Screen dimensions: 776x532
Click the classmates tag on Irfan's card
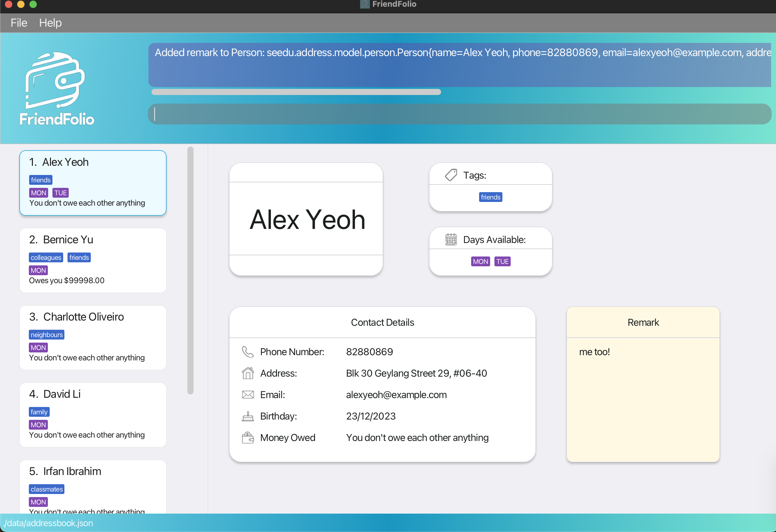pyautogui.click(x=47, y=489)
